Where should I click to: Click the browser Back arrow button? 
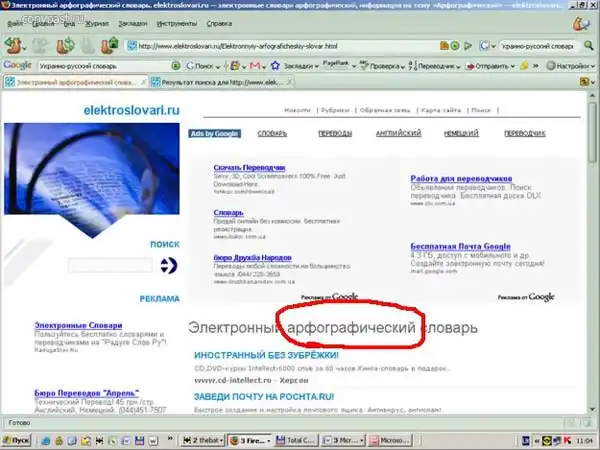14,45
